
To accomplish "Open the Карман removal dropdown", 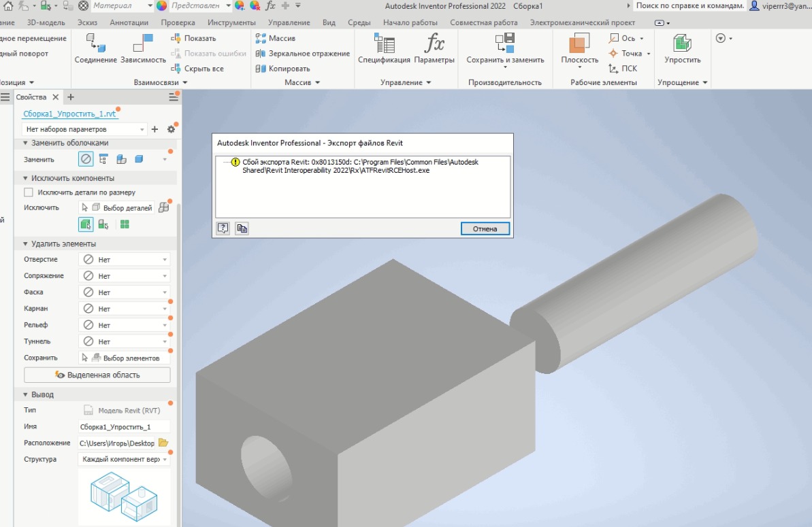I will (x=125, y=309).
